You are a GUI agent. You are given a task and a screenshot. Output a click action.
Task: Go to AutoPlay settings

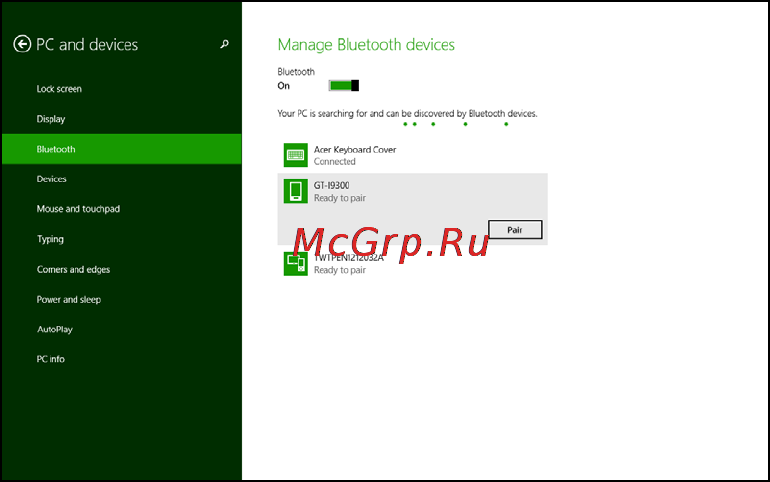tap(55, 329)
